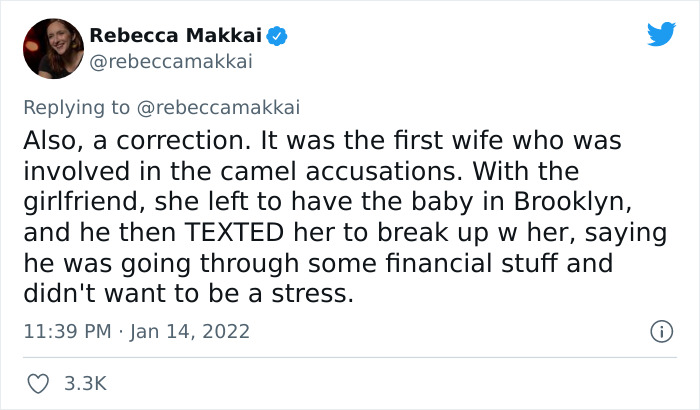This screenshot has width=700, height=410.
Task: Click the @rebeccamakkai handle under the name
Action: tap(169, 62)
